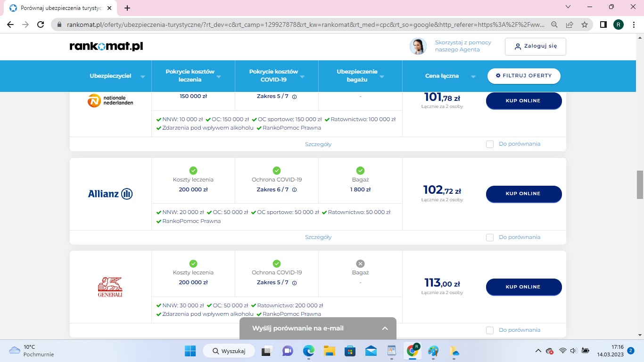
Task: Go back using the browser back arrow
Action: coord(10,25)
